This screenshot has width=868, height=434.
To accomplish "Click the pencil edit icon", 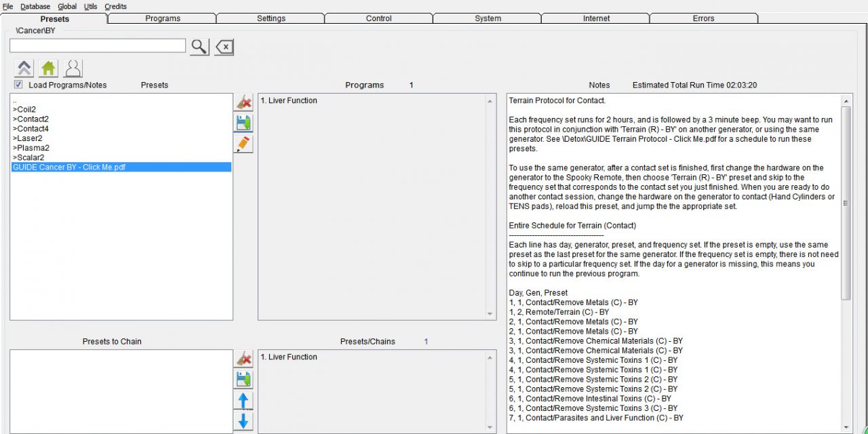I will point(243,143).
